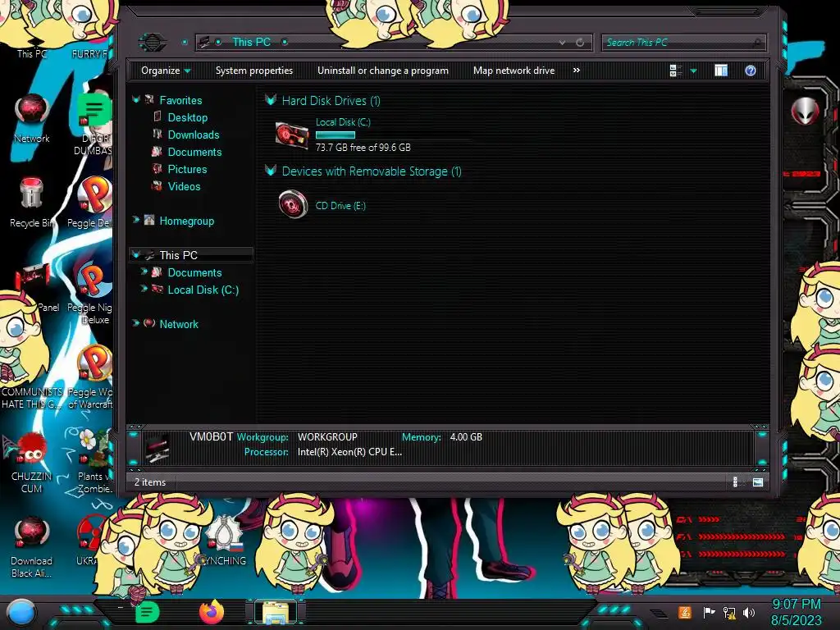Click the Alienware head gadget icon

click(x=805, y=112)
